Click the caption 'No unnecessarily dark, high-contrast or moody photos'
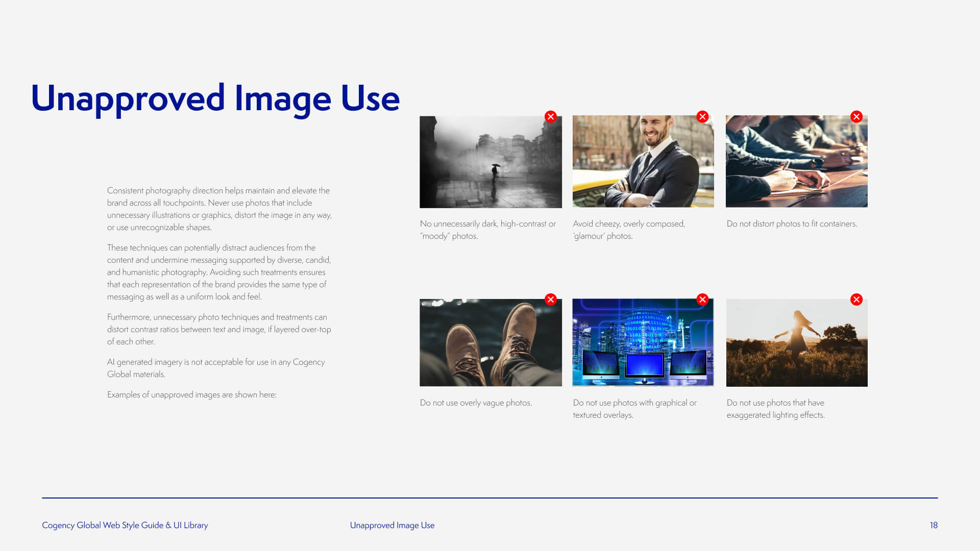Screen dimensions: 980x551 click(488, 230)
